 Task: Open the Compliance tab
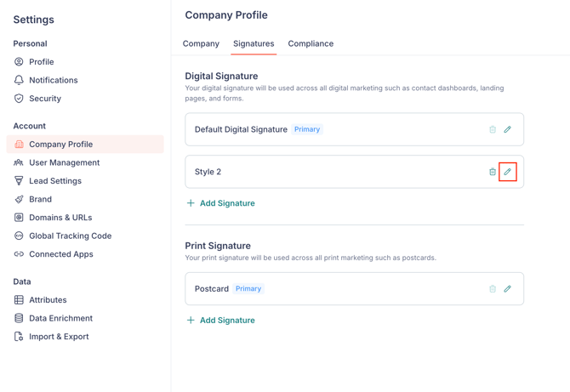click(x=311, y=43)
